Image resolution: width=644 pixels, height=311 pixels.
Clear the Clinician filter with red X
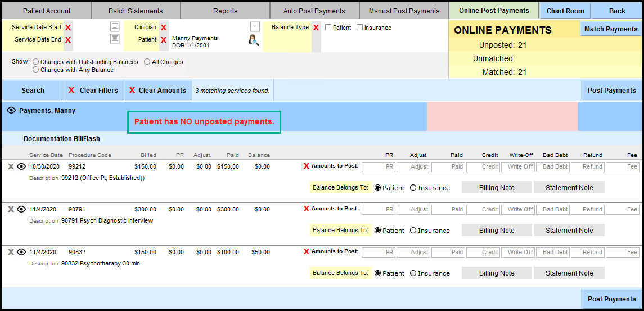(164, 28)
